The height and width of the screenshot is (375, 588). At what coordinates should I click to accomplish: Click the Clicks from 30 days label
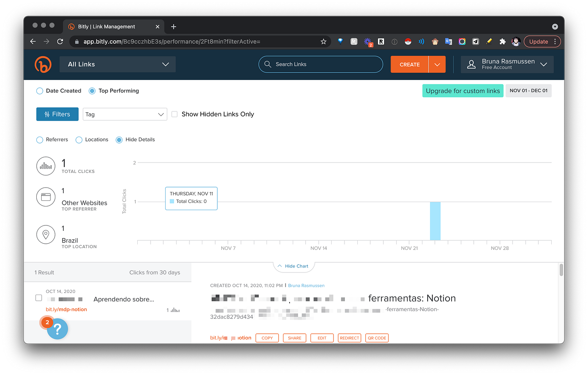click(x=155, y=273)
